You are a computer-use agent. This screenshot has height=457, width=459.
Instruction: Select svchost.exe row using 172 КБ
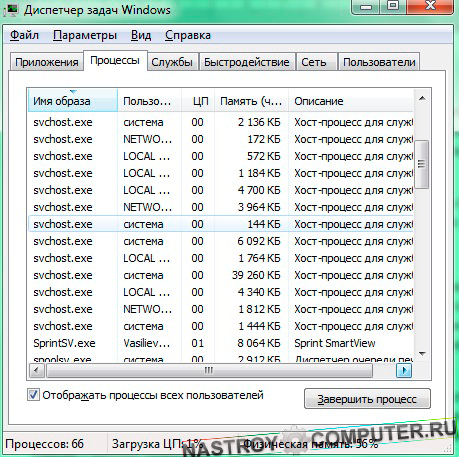[221, 139]
